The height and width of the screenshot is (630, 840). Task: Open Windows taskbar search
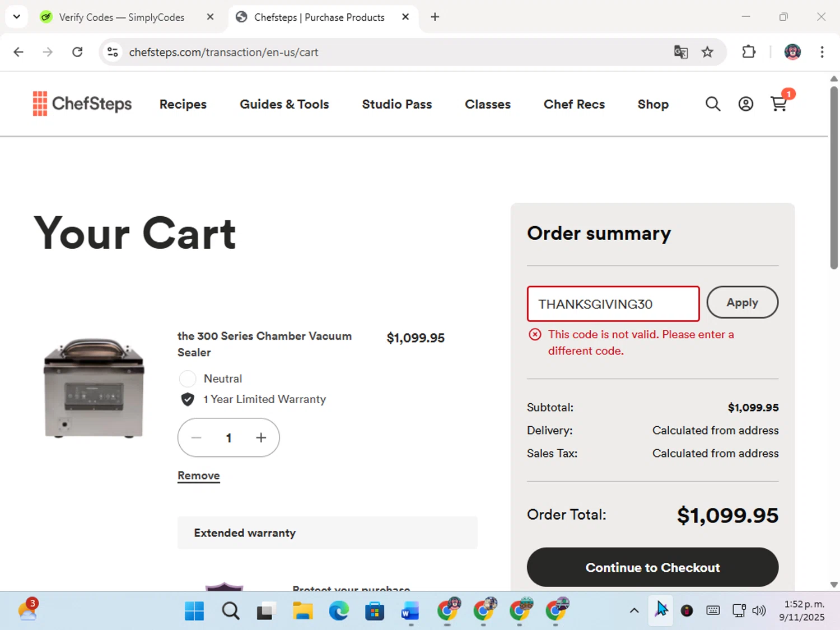(230, 611)
